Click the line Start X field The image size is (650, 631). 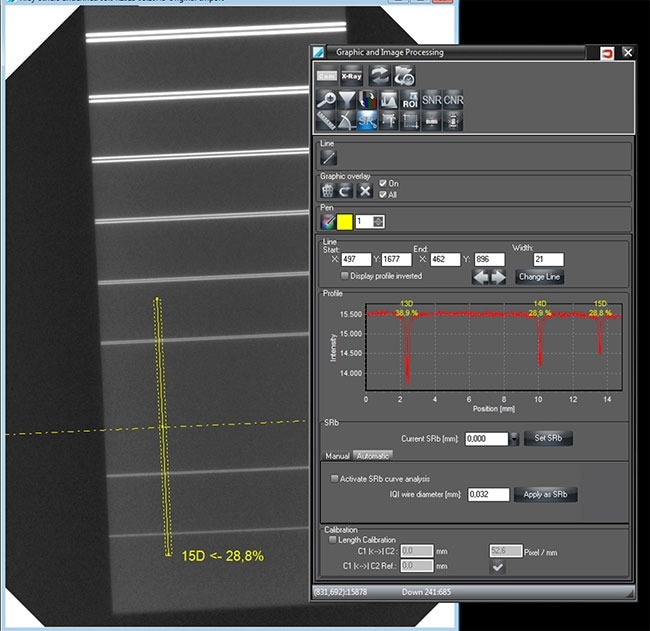[x=356, y=260]
